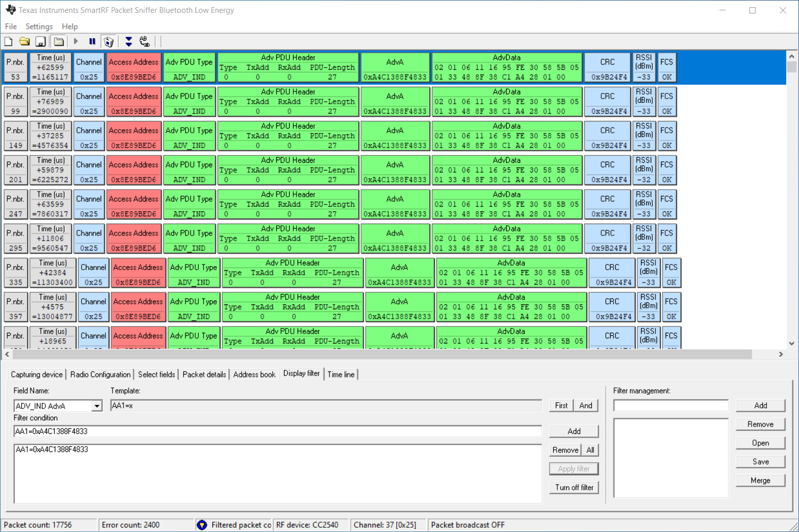The image size is (799, 532).
Task: Open the File menu
Action: tap(11, 26)
